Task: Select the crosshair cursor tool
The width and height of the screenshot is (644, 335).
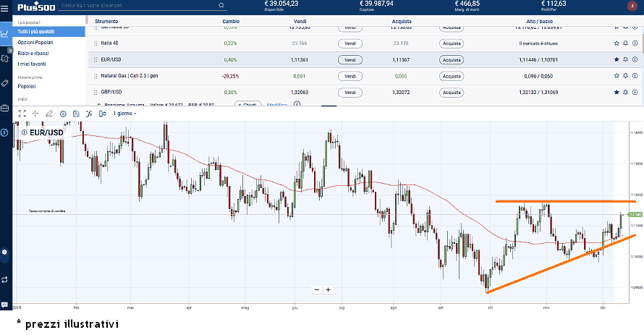Action: pyautogui.click(x=35, y=114)
